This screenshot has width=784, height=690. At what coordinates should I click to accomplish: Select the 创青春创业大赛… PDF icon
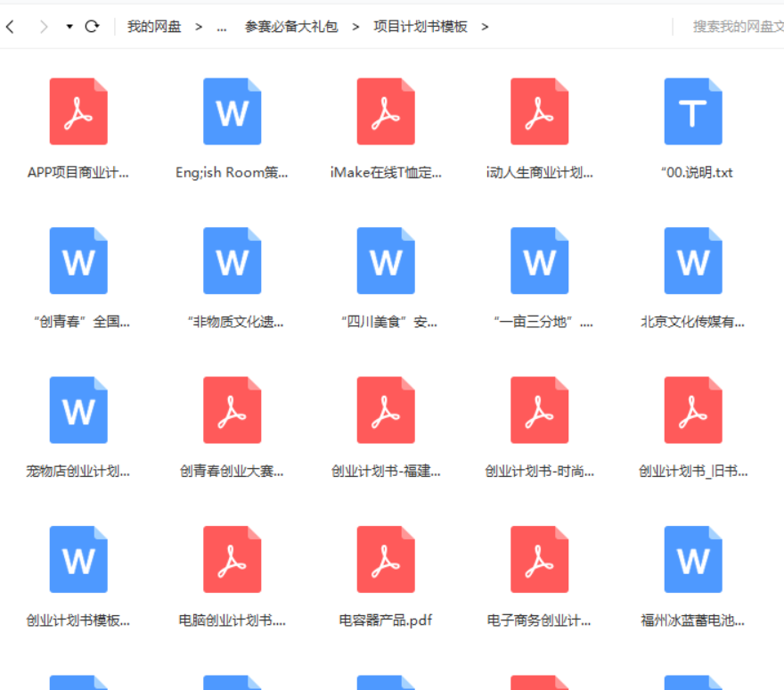232,410
